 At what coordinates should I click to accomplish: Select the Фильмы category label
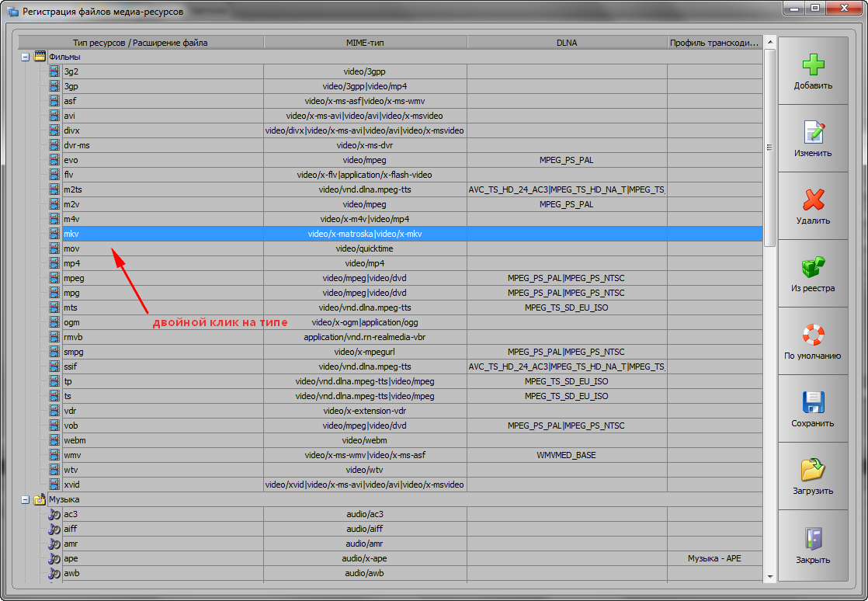[64, 57]
